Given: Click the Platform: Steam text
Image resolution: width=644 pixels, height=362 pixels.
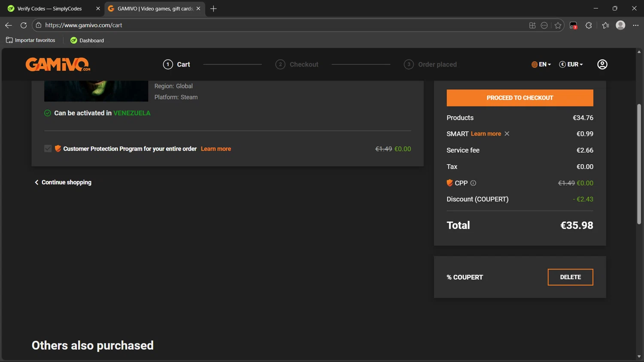Looking at the screenshot, I should (x=176, y=97).
